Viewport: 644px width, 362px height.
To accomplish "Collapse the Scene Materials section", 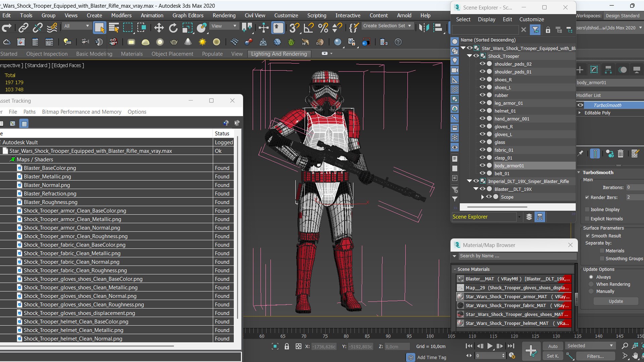I will pos(455,269).
